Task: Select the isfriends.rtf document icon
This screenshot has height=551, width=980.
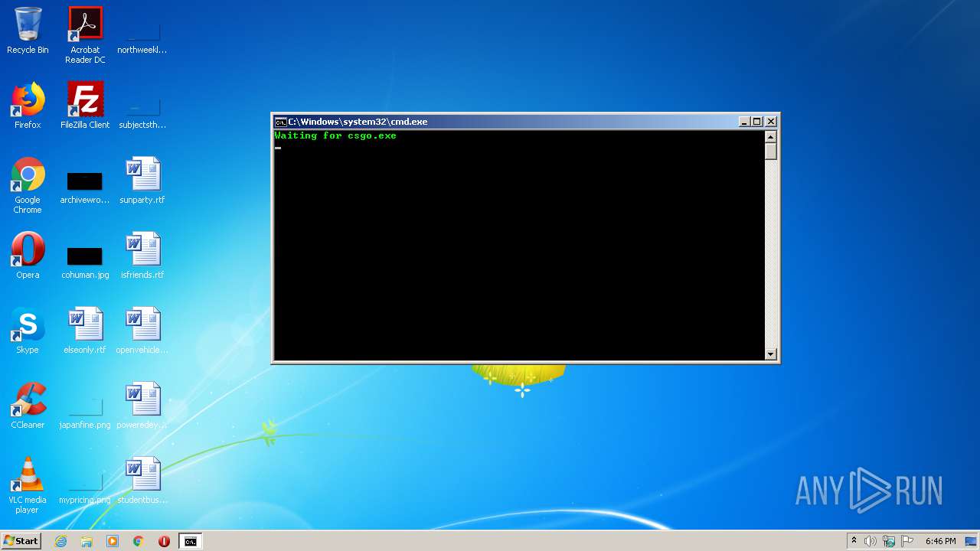Action: tap(142, 256)
